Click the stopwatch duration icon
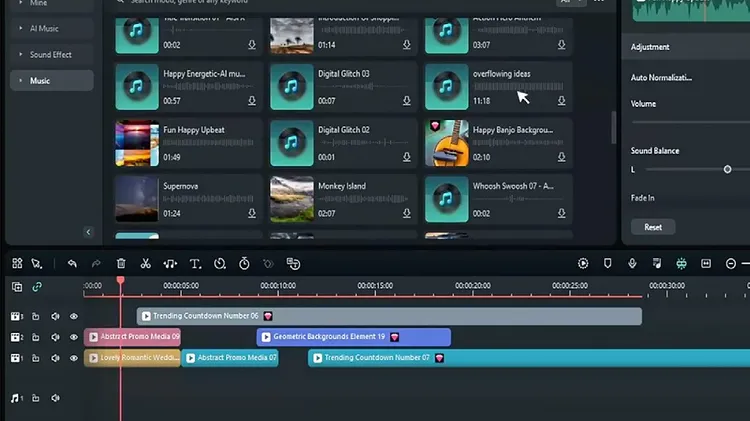 coord(244,263)
